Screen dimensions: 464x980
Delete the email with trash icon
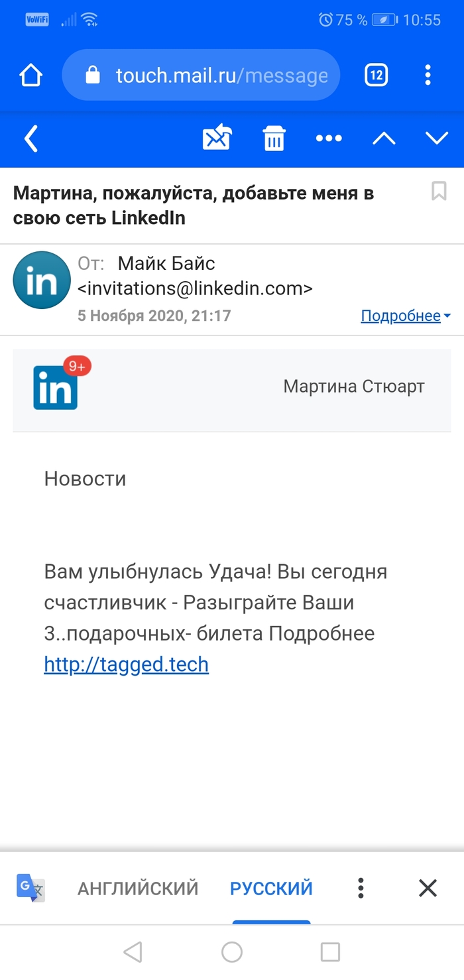pos(274,139)
